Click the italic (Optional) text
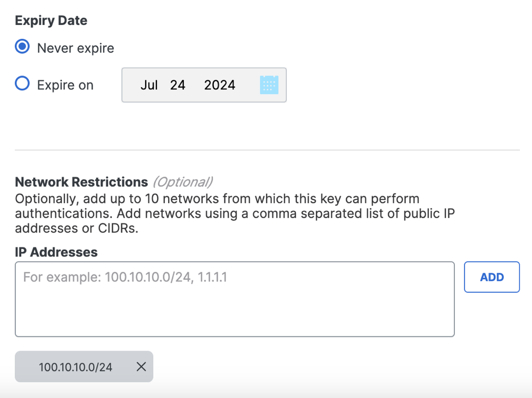532x398 pixels. click(183, 182)
